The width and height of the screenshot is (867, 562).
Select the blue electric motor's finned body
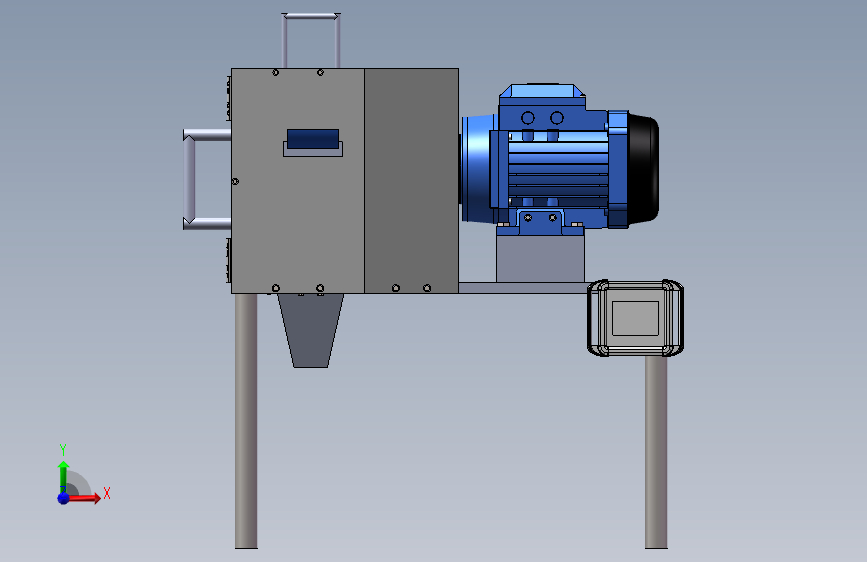pos(558,169)
